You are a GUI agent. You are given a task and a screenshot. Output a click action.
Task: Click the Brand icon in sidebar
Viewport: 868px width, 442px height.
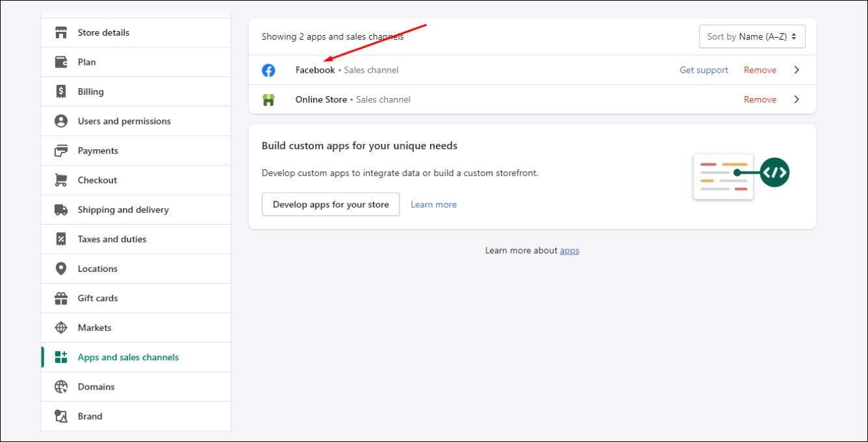(x=61, y=416)
